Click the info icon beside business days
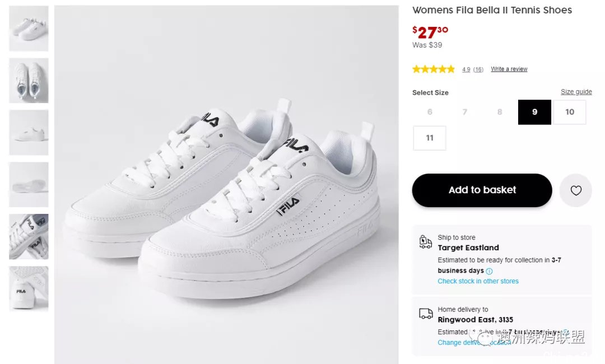The width and height of the screenshot is (605, 364). tap(489, 271)
